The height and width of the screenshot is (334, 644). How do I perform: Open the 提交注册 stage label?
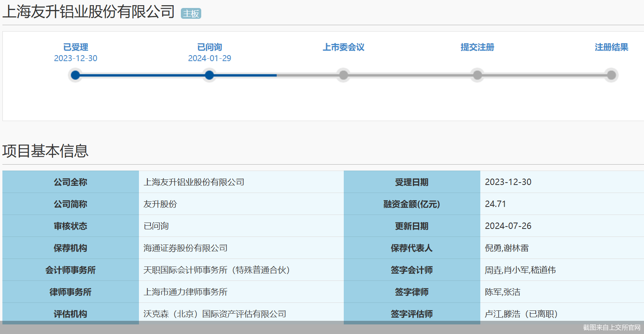click(477, 47)
